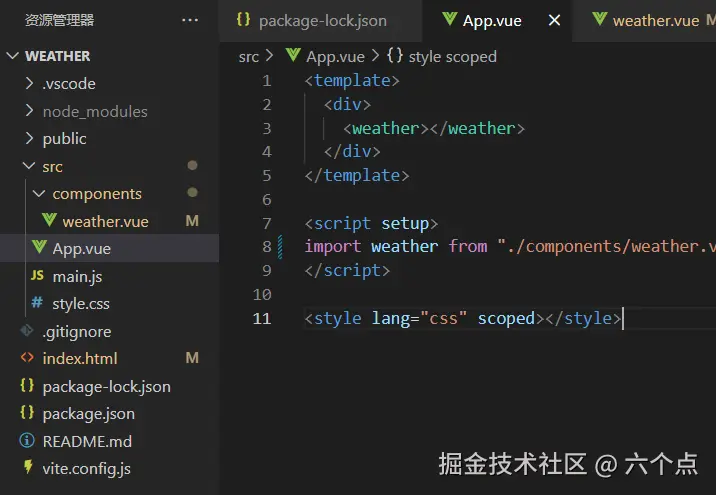The image size is (716, 495).
Task: Open main.js in the explorer
Action: [x=77, y=276]
